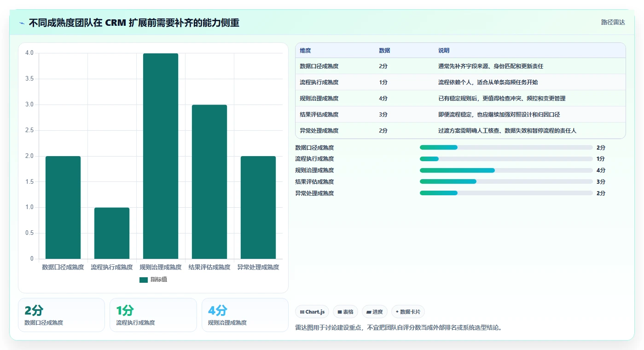The height and width of the screenshot is (350, 644).
Task: Click the 路径雷达 tag in the header
Action: (613, 22)
